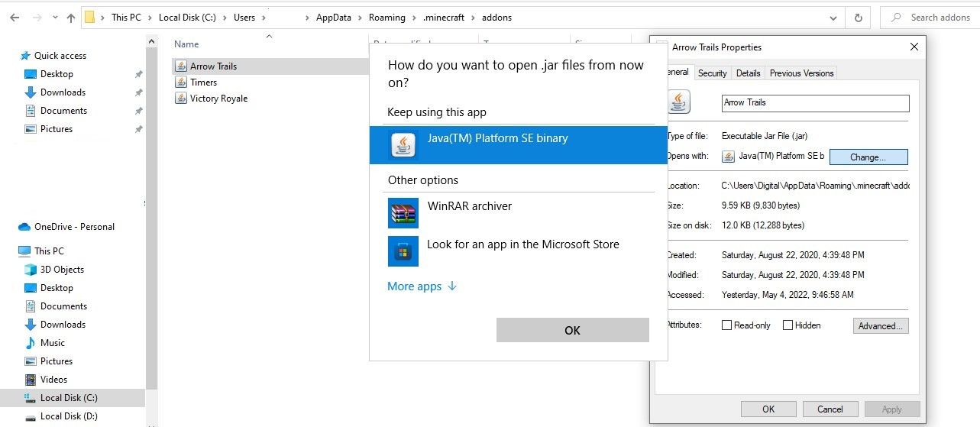This screenshot has width=980, height=427.
Task: Open recent locations dropdown chevron
Action: click(x=56, y=18)
